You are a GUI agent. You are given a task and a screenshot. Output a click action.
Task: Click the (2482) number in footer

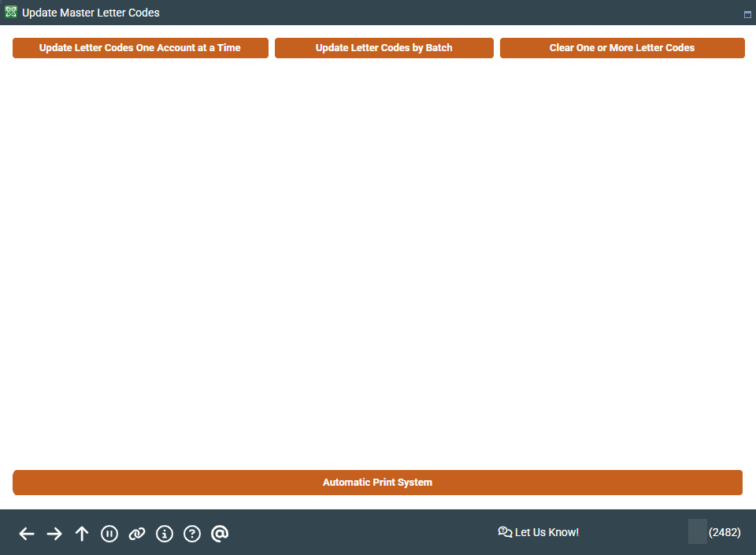pos(724,532)
